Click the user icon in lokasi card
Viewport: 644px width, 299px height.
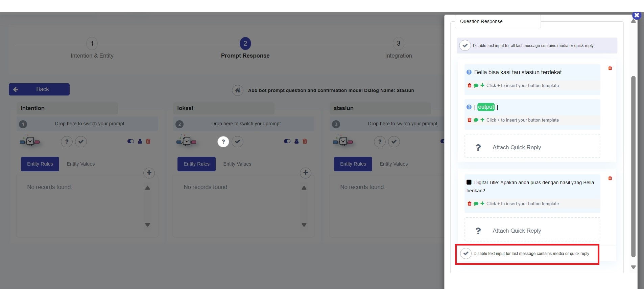coord(296,141)
